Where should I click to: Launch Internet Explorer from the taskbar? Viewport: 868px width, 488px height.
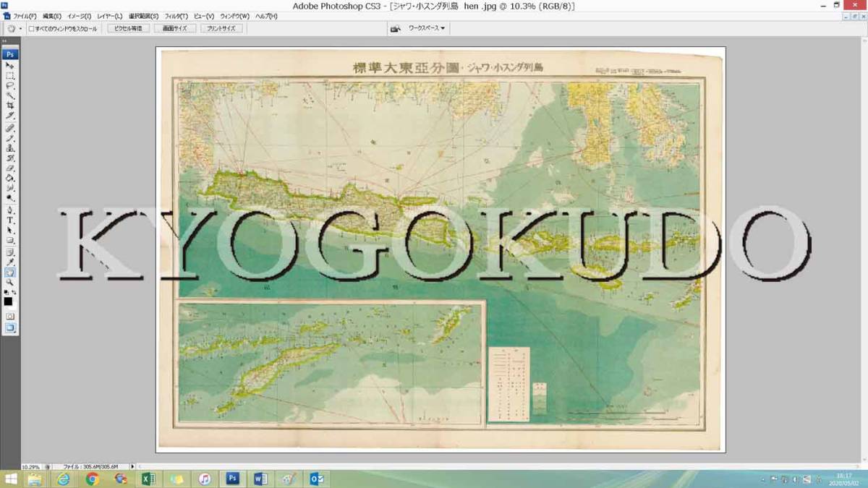64,479
